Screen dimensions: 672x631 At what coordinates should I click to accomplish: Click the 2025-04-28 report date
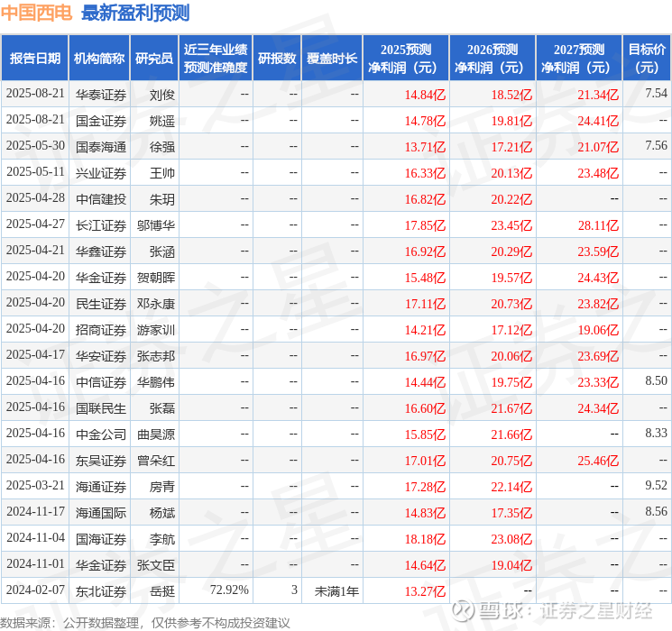coord(35,198)
